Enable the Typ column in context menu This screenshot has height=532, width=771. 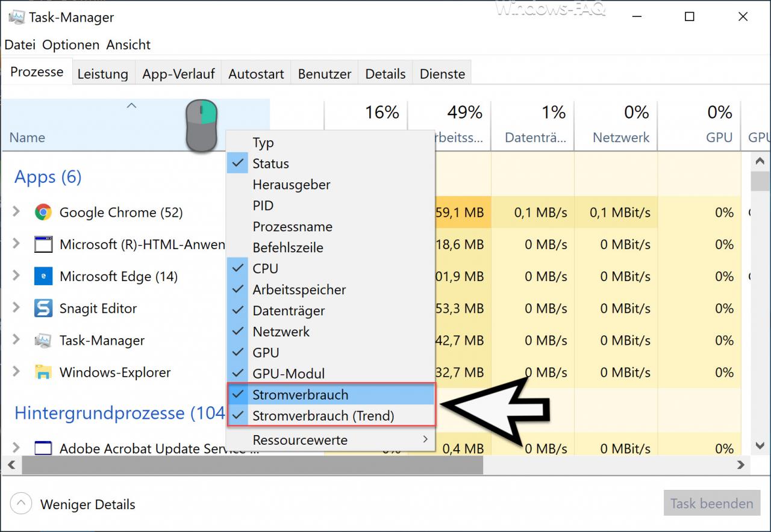(330, 143)
